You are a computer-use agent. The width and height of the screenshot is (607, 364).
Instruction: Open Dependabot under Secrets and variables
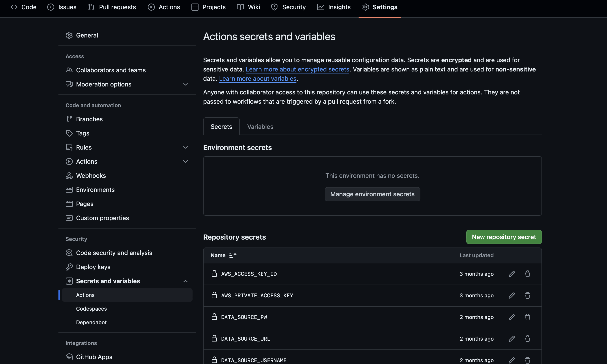point(91,323)
